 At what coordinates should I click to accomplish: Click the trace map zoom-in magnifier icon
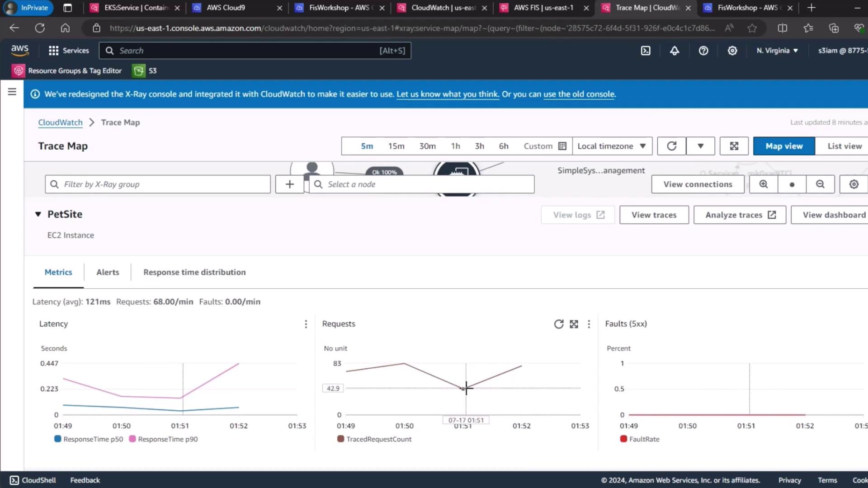pos(763,184)
